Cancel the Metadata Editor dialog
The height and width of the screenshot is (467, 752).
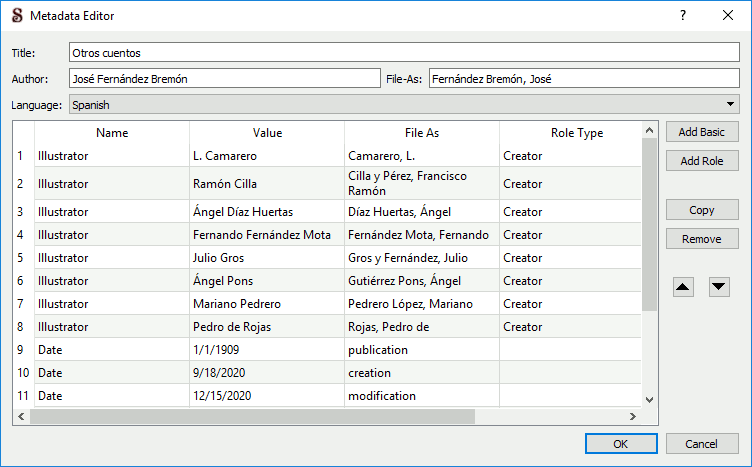coord(702,444)
